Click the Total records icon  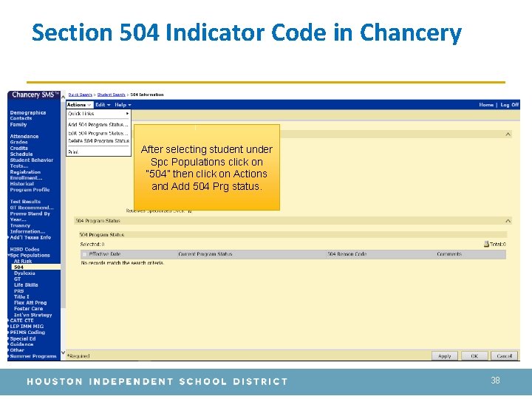486,244
